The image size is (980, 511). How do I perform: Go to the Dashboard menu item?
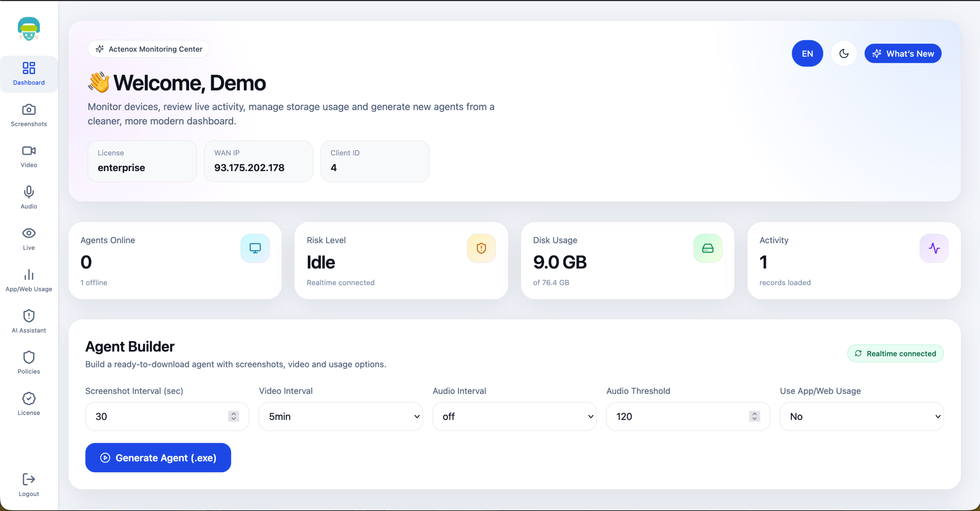(29, 73)
